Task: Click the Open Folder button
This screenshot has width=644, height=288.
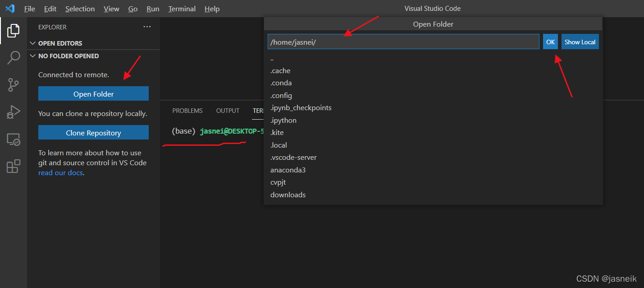Action: [x=93, y=94]
